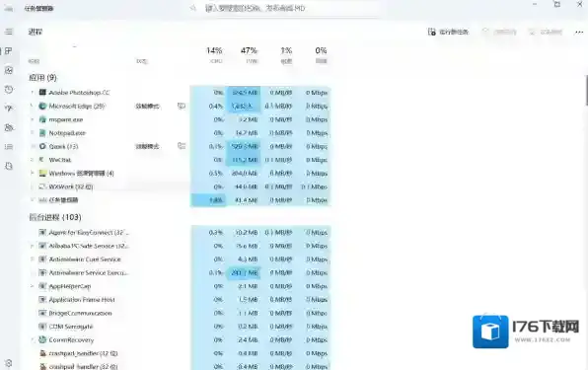Open the Performance page from sidebar
This screenshot has height=370, width=588.
click(9, 70)
